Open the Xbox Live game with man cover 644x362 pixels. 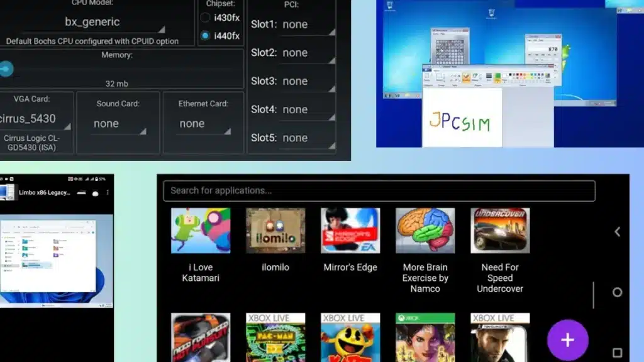pyautogui.click(x=500, y=337)
